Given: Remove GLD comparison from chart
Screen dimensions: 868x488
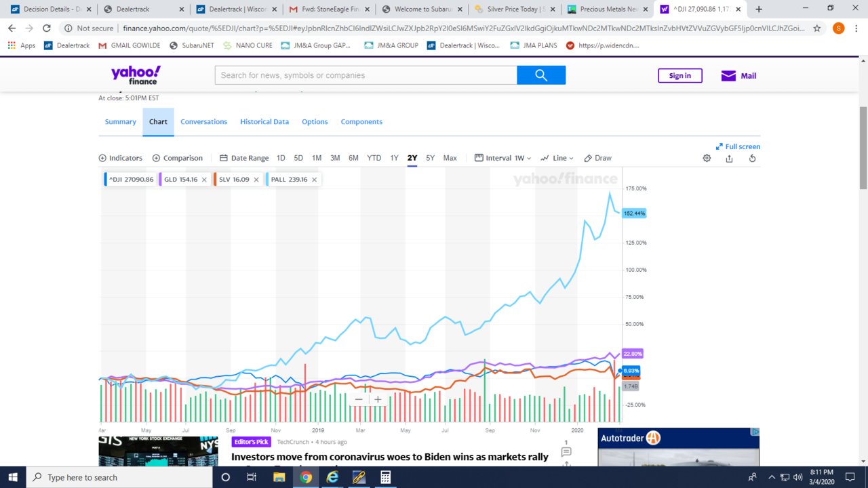Looking at the screenshot, I should pyautogui.click(x=204, y=180).
